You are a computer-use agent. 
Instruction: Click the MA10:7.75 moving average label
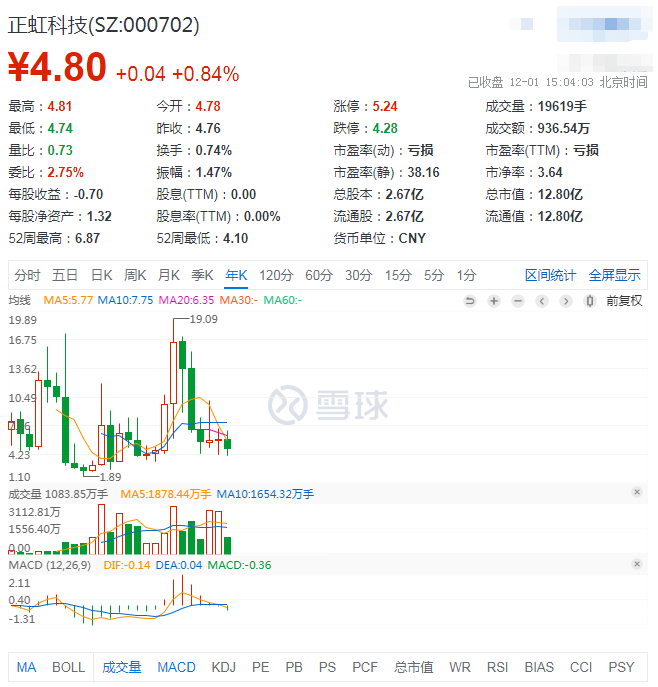tap(126, 301)
